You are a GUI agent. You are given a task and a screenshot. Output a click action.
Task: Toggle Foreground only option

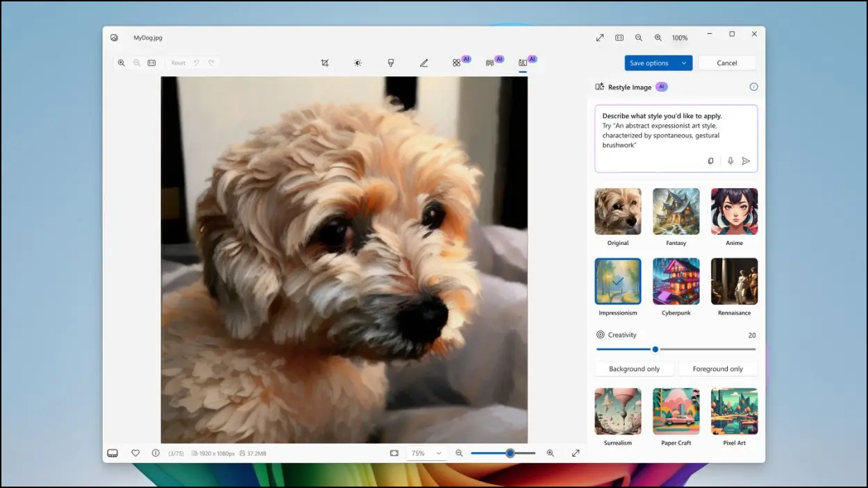pyautogui.click(x=717, y=369)
